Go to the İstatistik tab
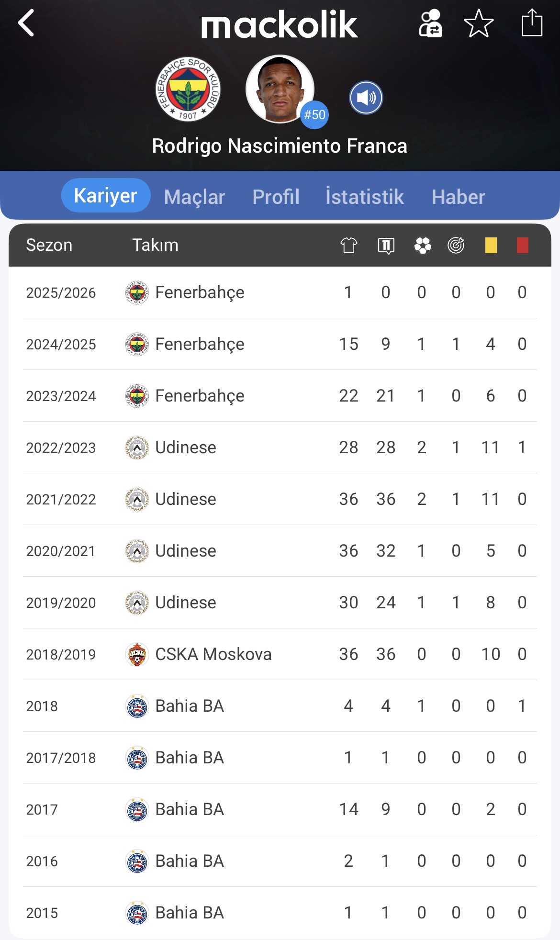The height and width of the screenshot is (940, 560). (x=365, y=197)
